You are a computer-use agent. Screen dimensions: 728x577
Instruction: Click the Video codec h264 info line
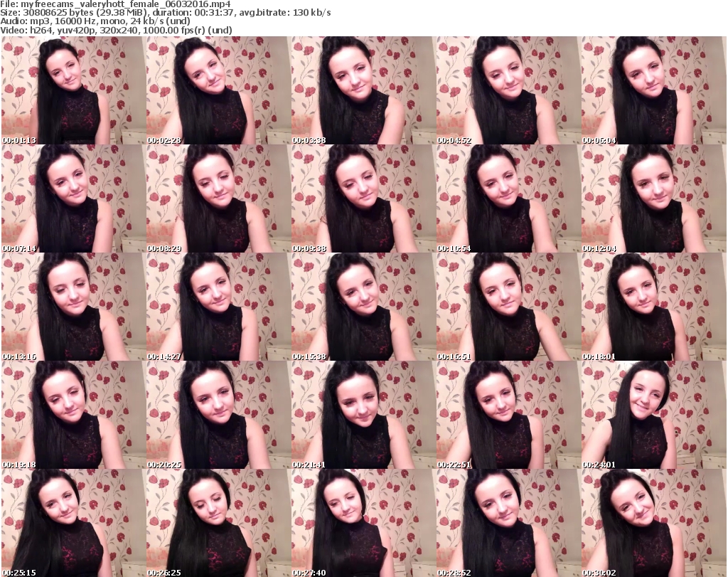[117, 31]
